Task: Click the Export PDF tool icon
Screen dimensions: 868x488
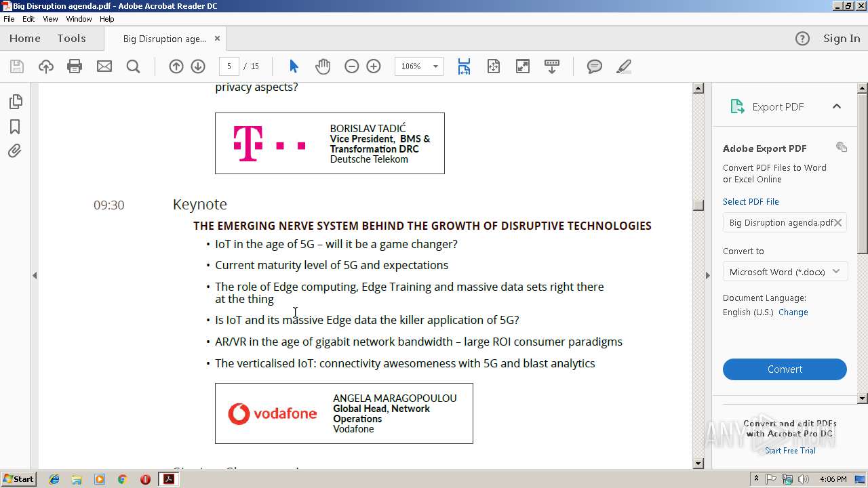Action: pyautogui.click(x=737, y=106)
